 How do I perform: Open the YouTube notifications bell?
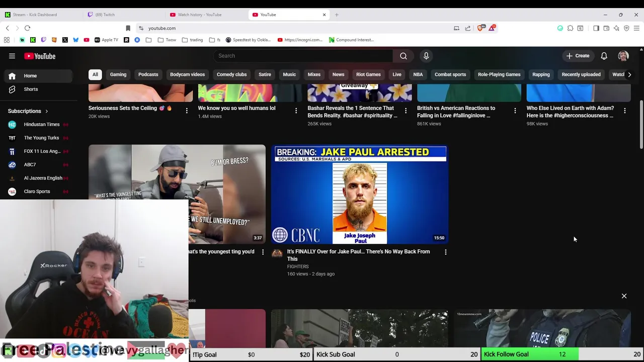604,56
